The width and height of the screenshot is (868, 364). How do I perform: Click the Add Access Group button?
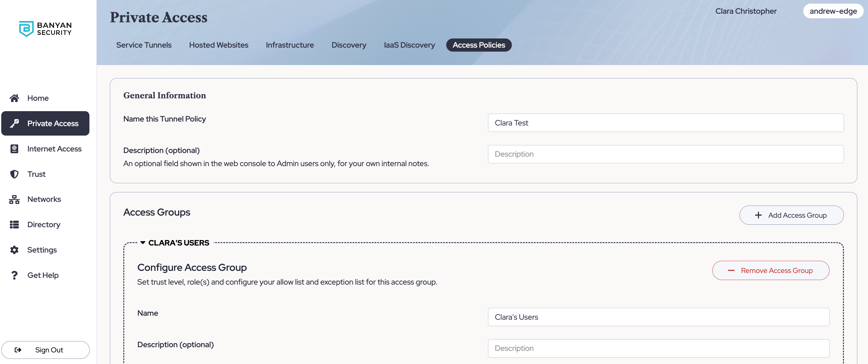[x=791, y=215]
